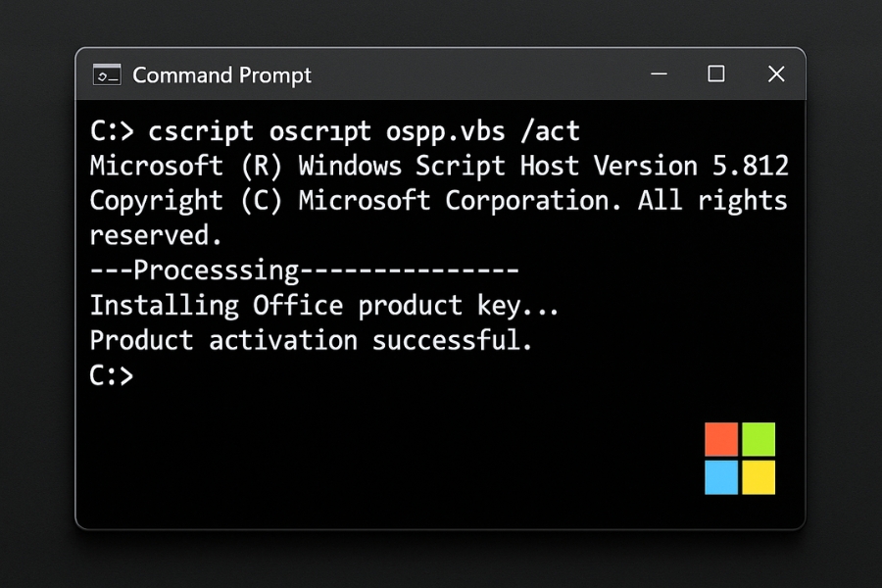
Task: Click the blue square of the logo
Action: click(x=721, y=477)
